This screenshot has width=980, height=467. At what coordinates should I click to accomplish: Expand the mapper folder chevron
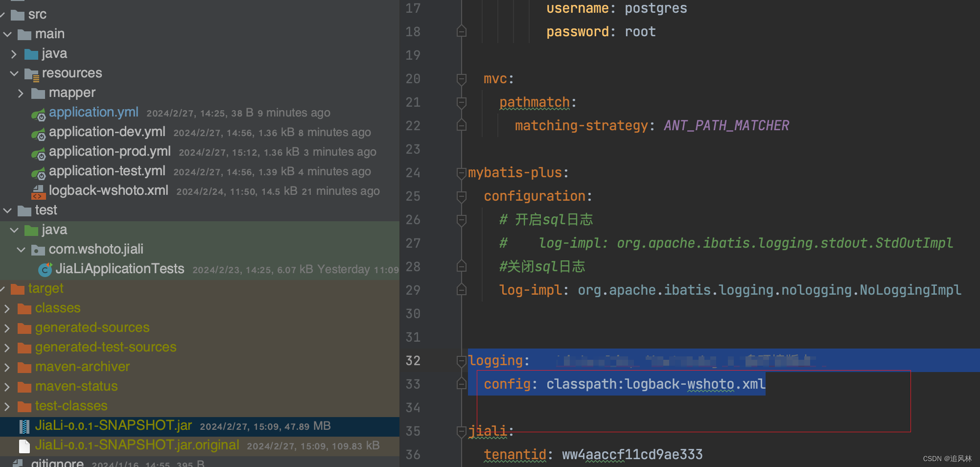coord(21,93)
